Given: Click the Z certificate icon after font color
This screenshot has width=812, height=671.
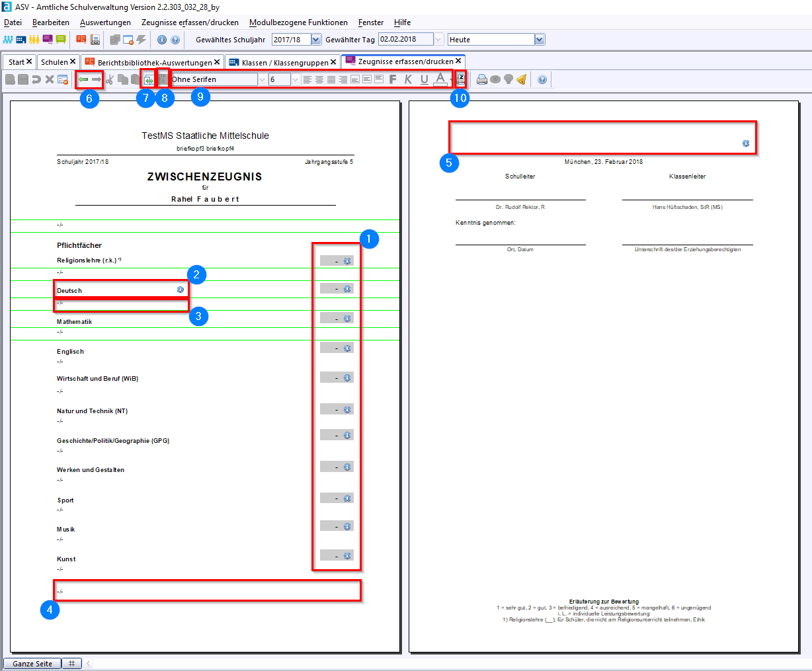Looking at the screenshot, I should click(x=461, y=79).
